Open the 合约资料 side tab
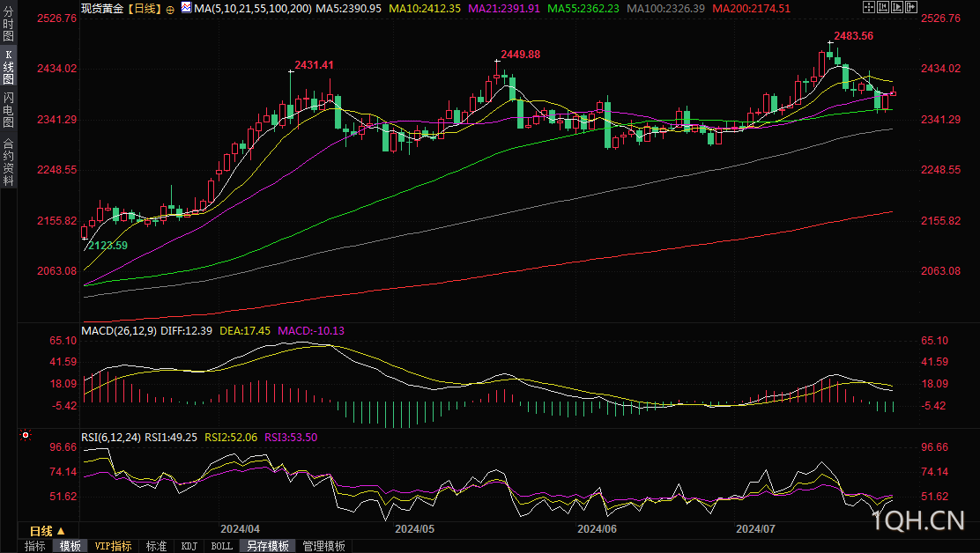980x553 pixels. tap(8, 160)
